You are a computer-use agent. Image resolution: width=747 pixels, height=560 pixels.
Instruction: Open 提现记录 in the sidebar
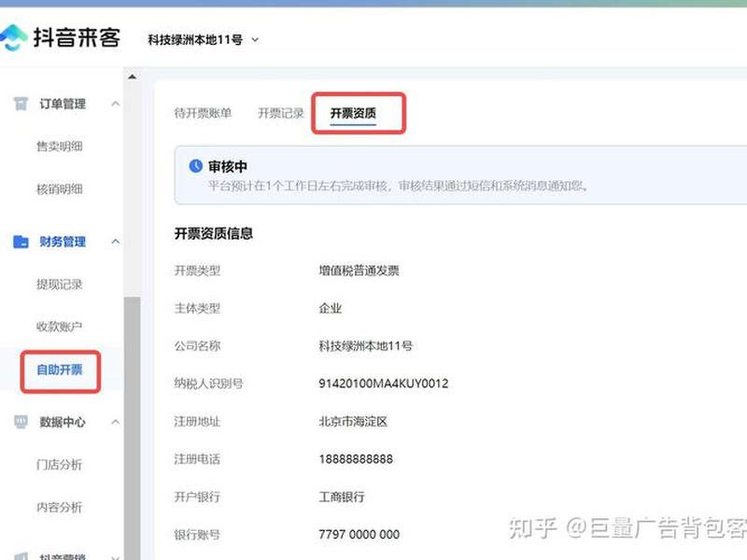60,284
